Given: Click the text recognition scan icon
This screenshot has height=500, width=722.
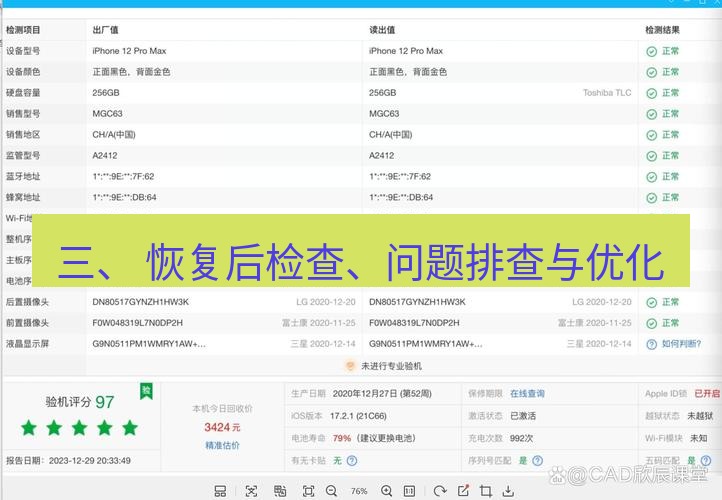Looking at the screenshot, I should pos(251,491).
